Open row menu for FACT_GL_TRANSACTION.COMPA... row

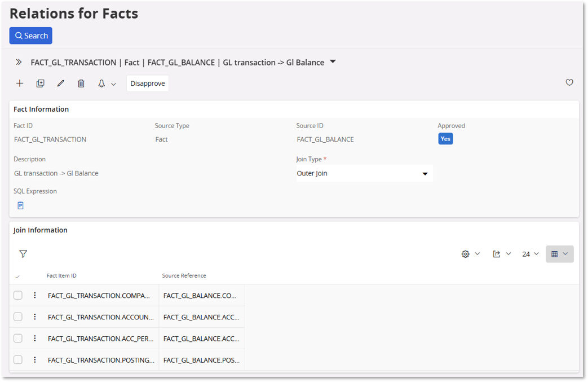pos(35,295)
